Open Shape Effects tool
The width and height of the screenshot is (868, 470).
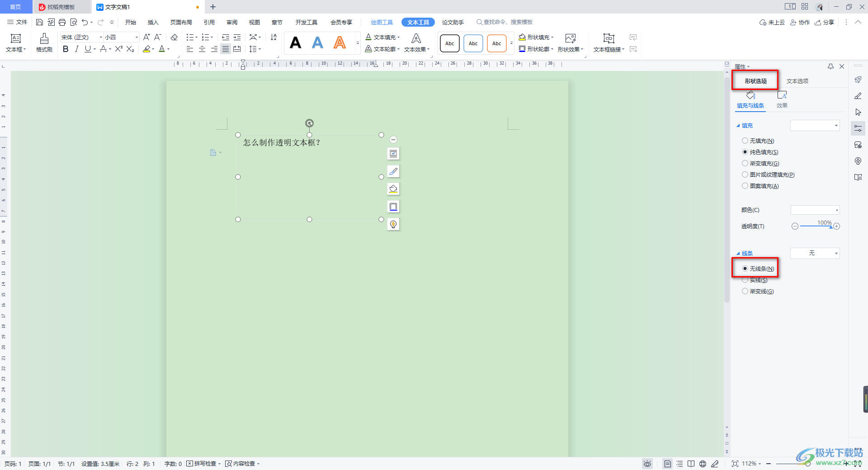(x=571, y=43)
